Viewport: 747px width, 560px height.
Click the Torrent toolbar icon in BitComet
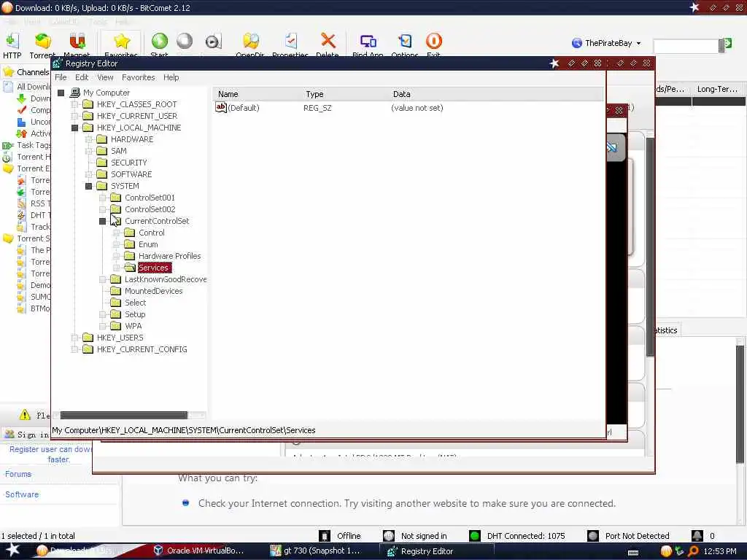pyautogui.click(x=42, y=42)
